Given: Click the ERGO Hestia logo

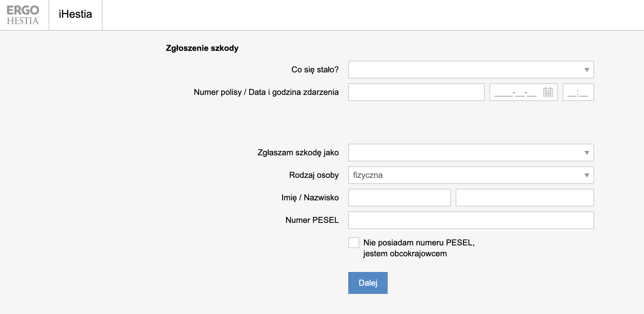Looking at the screenshot, I should coord(22,15).
